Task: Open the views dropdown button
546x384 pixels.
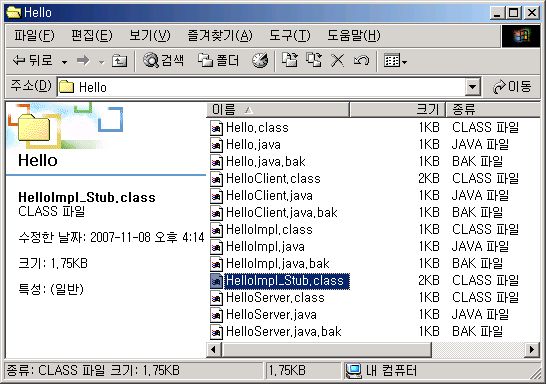Action: coord(395,61)
